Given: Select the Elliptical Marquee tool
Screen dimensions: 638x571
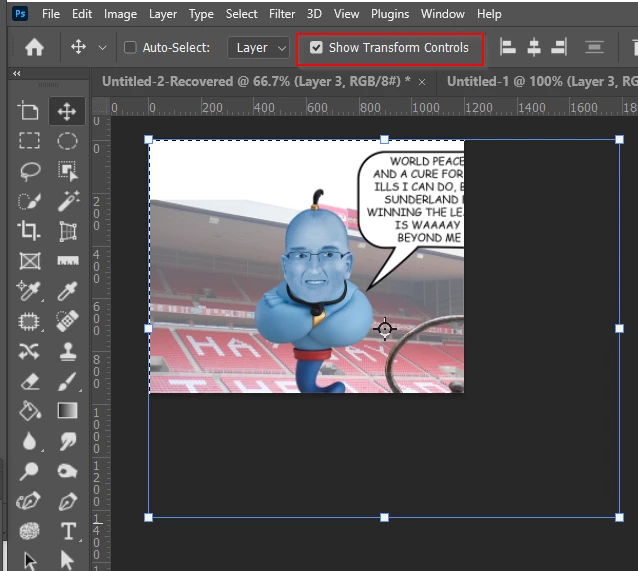Looking at the screenshot, I should click(x=67, y=141).
